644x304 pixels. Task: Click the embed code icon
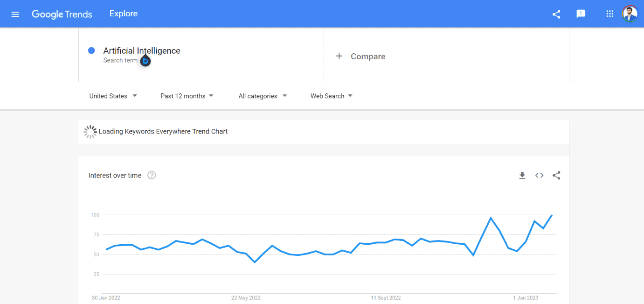point(539,176)
